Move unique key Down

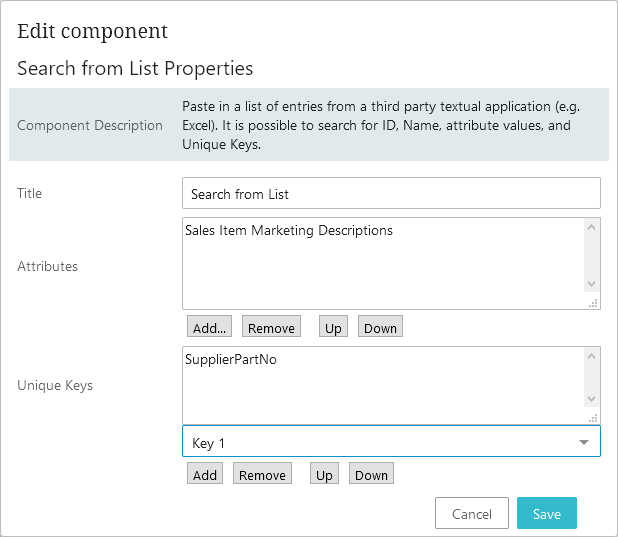(371, 475)
